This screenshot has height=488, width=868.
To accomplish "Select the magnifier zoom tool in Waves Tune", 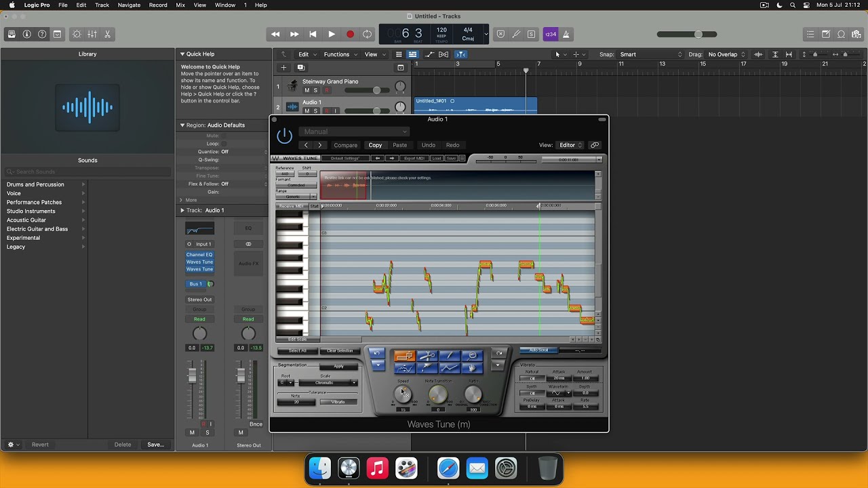I will pos(472,356).
